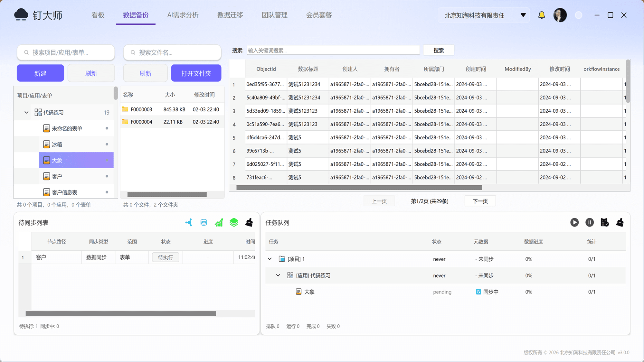Click the green growth chart icon
The image size is (644, 362).
pos(219,222)
